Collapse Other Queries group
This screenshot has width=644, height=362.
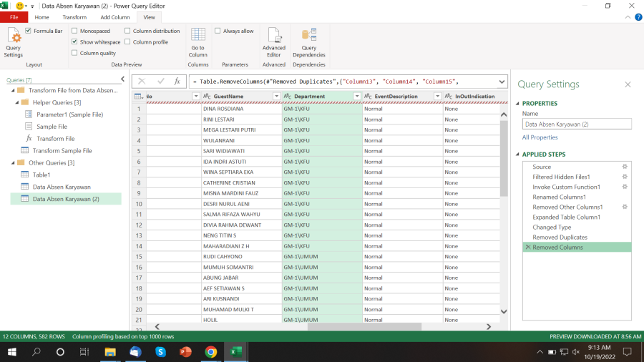coord(13,162)
